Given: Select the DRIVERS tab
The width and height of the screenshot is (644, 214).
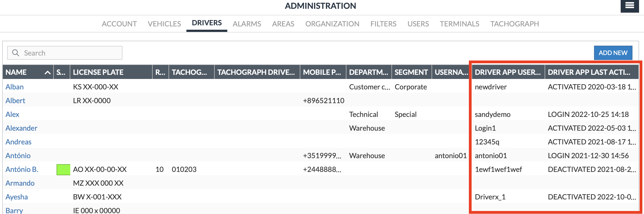Looking at the screenshot, I should [x=207, y=23].
